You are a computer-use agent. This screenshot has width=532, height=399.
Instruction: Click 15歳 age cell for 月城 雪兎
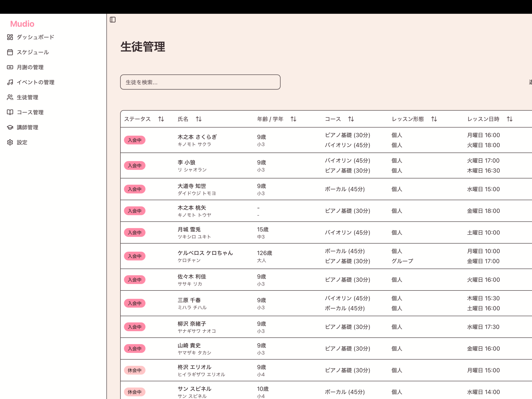pos(263,229)
